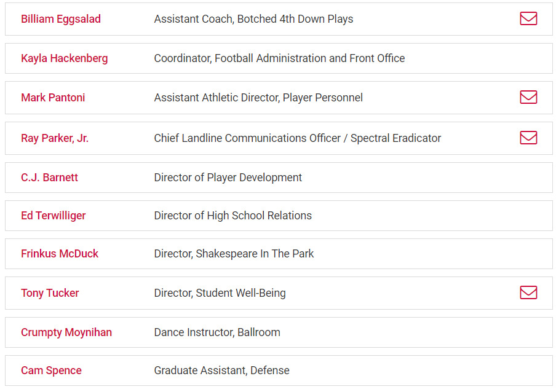
Task: Open email envelope for Mark Pantoni
Action: (528, 97)
